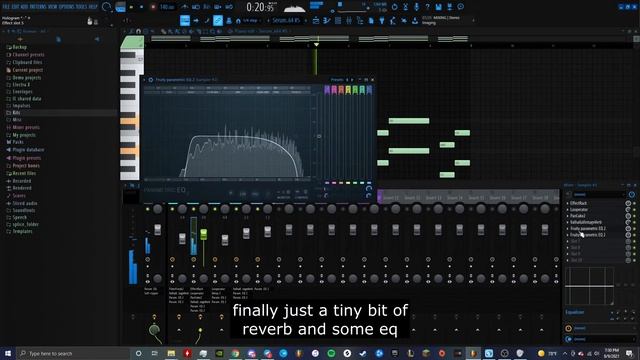This screenshot has width=640, height=360.
Task: Select the EffectRack effect slot
Action: click(x=578, y=203)
